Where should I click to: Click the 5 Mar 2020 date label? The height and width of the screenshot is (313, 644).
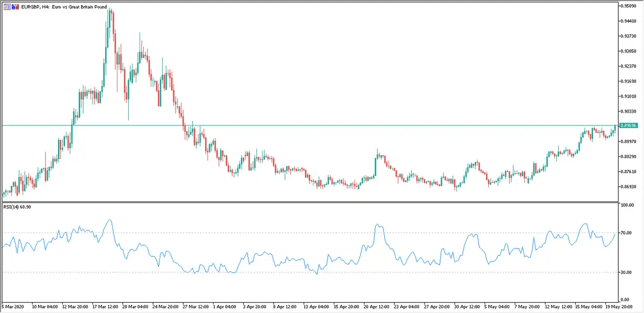[x=13, y=308]
